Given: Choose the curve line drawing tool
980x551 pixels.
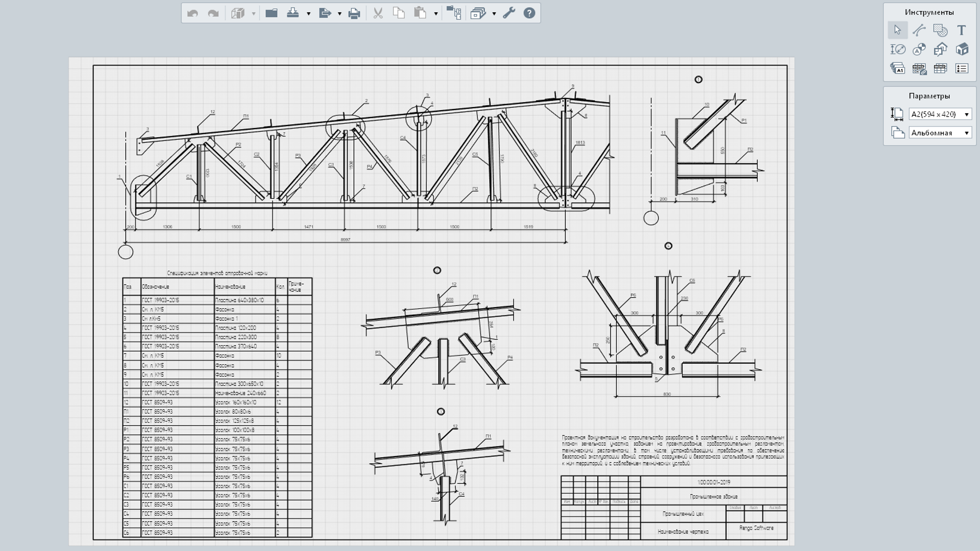Looking at the screenshot, I should [x=919, y=31].
